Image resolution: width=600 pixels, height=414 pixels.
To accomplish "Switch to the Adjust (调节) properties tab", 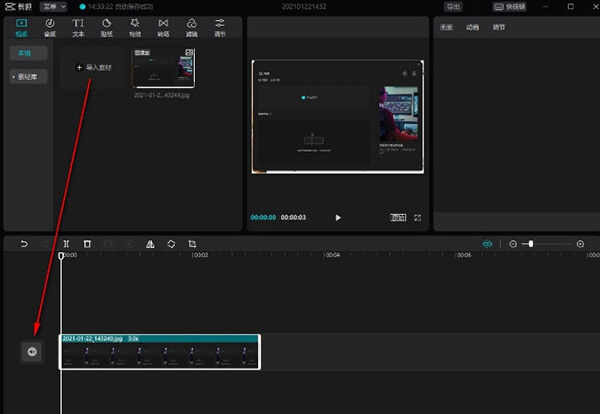I will (499, 27).
